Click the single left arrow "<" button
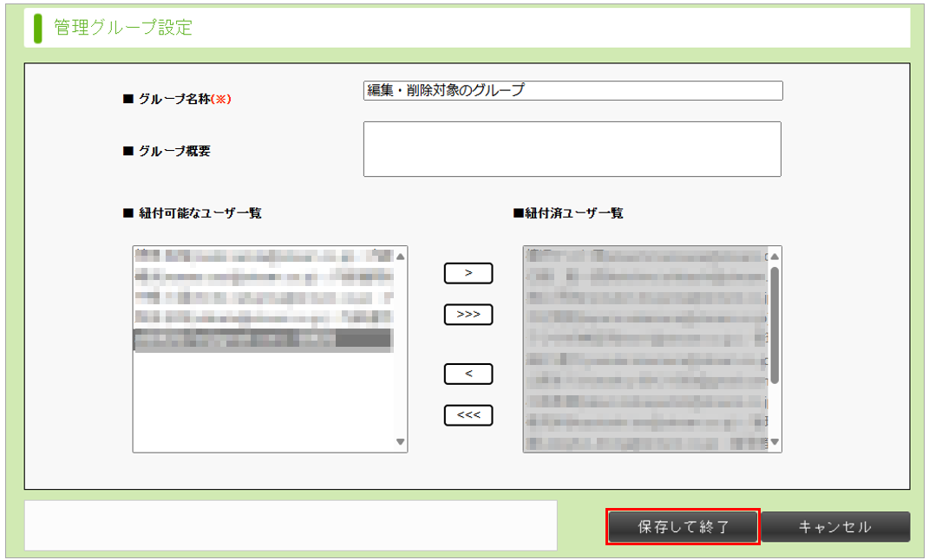Viewport: 929px width, 560px height. tap(468, 374)
